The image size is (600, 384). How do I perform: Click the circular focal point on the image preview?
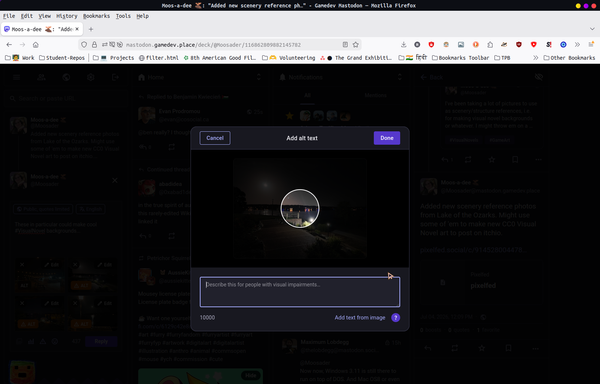[300, 208]
